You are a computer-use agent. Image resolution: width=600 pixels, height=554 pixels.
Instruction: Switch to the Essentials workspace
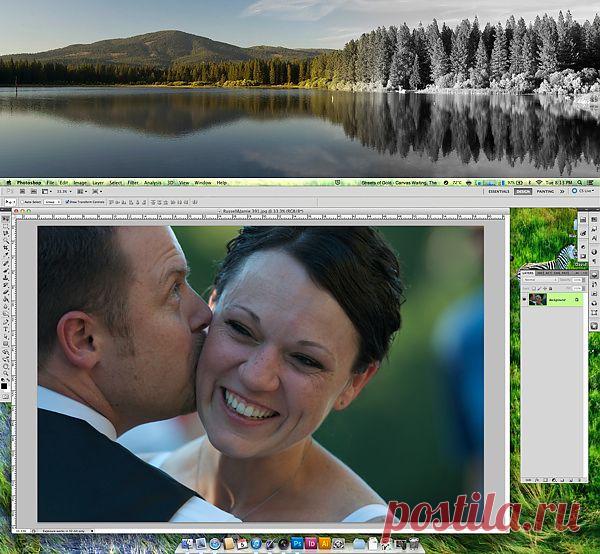coord(499,191)
